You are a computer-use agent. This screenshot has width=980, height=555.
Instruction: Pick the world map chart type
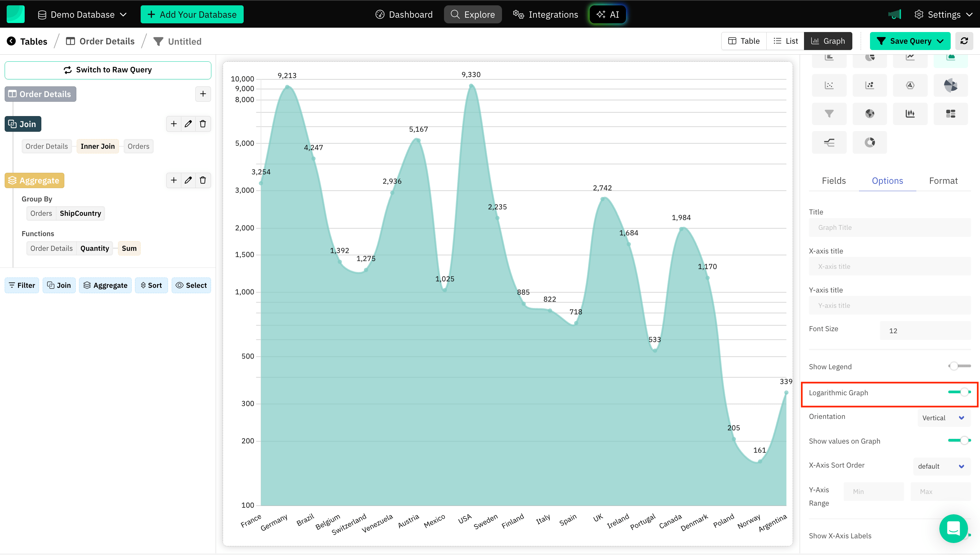click(x=870, y=113)
